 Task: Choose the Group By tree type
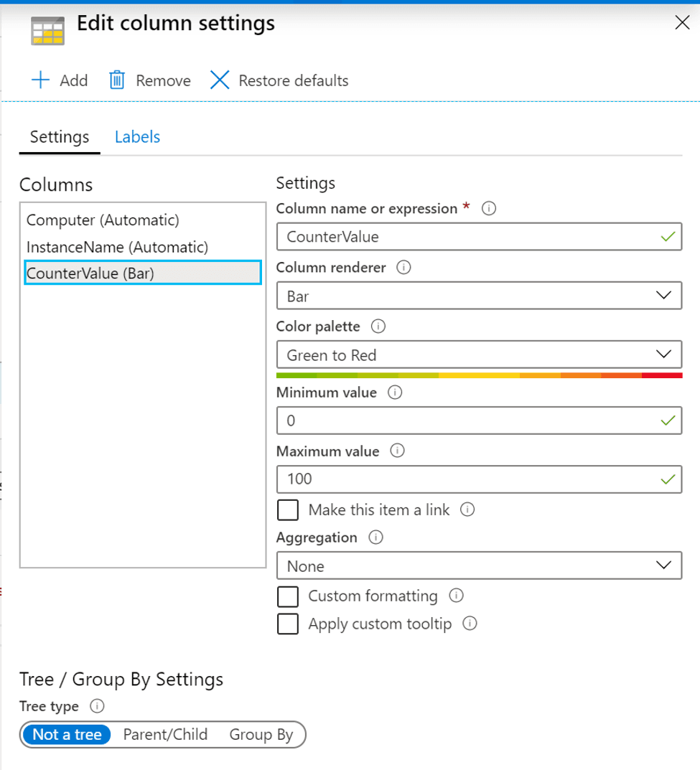[261, 735]
